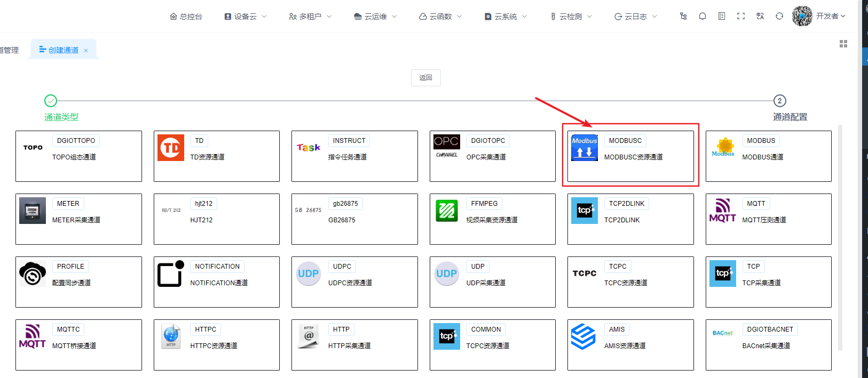The image size is (868, 378).
Task: Open the 总控台 menu item
Action: point(186,17)
